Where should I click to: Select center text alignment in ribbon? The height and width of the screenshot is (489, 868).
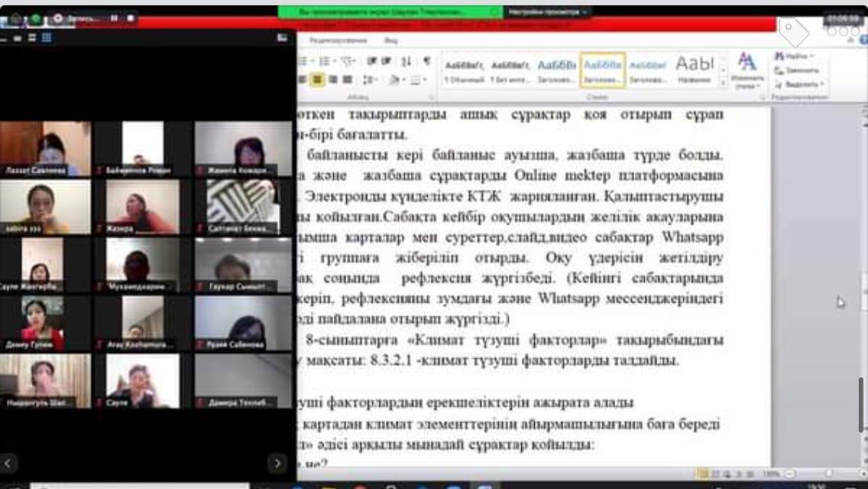tap(318, 79)
